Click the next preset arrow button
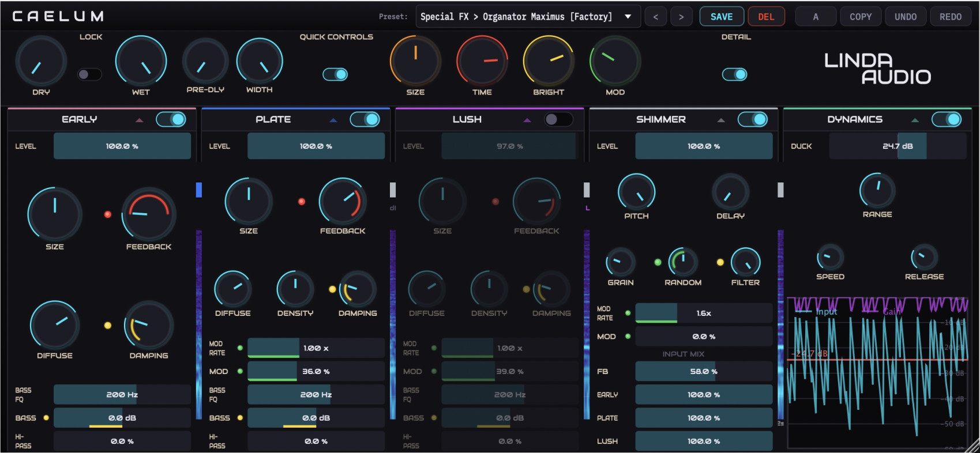 (681, 17)
